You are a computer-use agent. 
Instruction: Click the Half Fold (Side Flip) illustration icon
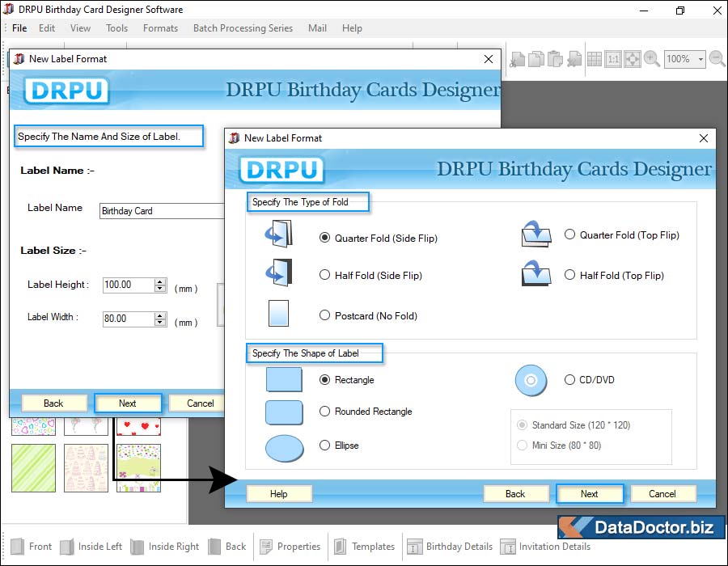278,272
